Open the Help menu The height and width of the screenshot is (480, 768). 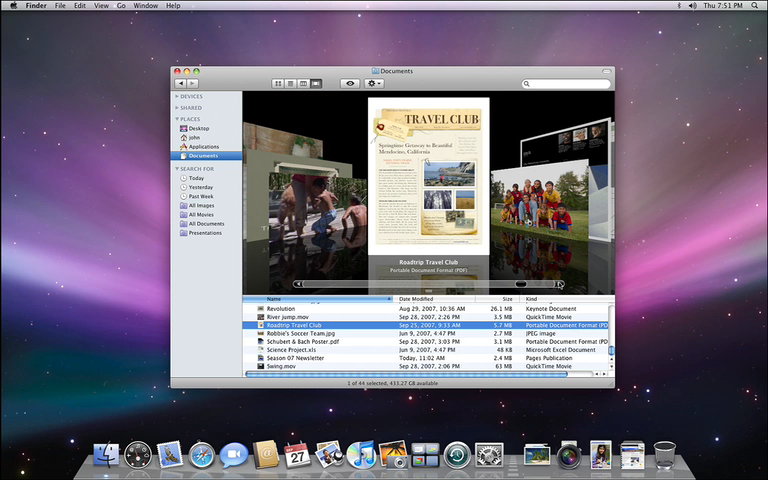click(x=173, y=5)
